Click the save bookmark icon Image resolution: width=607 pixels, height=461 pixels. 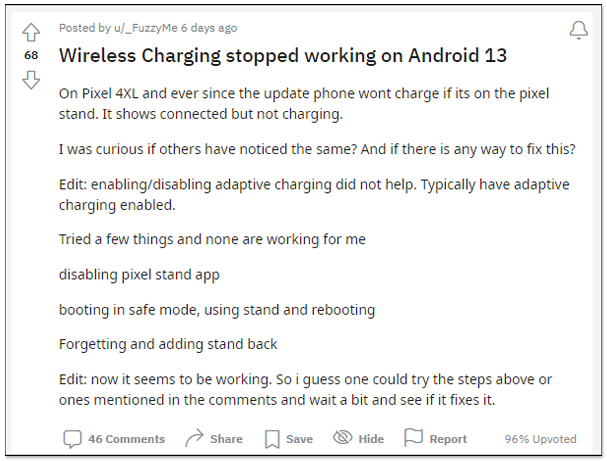coord(271,438)
